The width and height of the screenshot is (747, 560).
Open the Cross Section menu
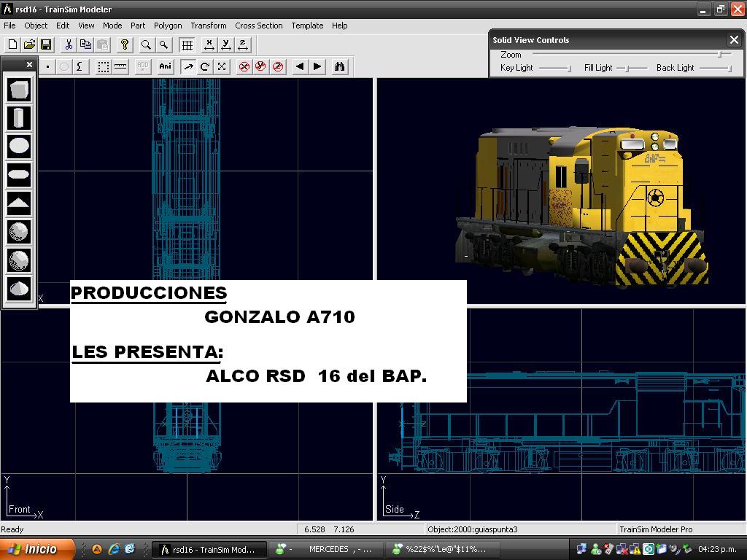coord(258,26)
